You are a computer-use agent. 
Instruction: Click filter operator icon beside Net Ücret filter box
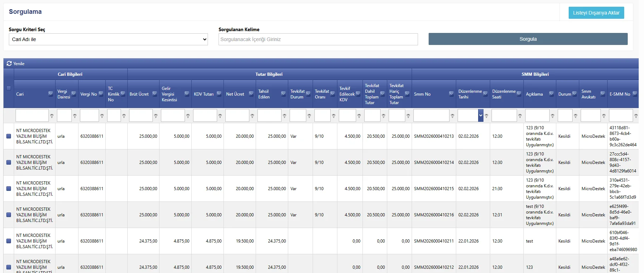coord(252,116)
